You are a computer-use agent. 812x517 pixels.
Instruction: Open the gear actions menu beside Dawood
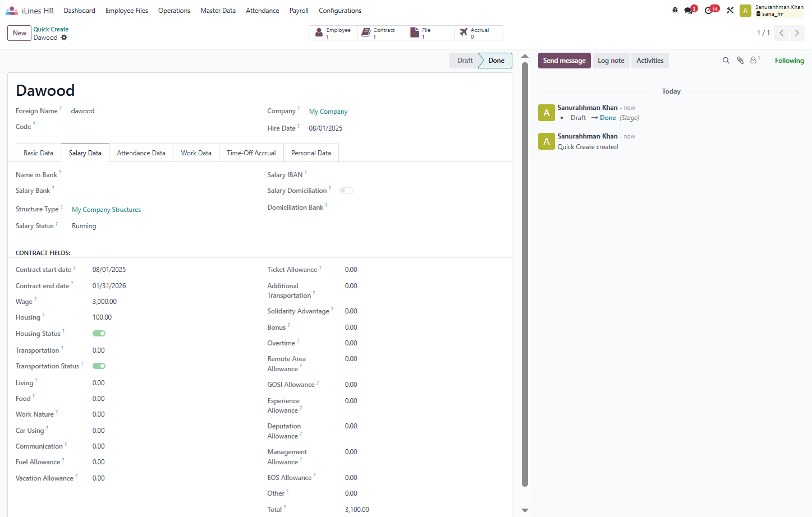coord(64,38)
